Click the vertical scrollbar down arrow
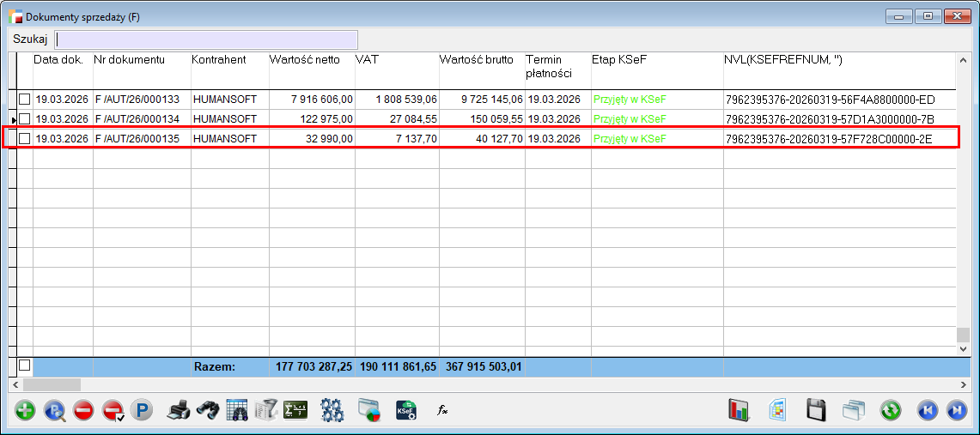This screenshot has height=435, width=980. point(964,349)
